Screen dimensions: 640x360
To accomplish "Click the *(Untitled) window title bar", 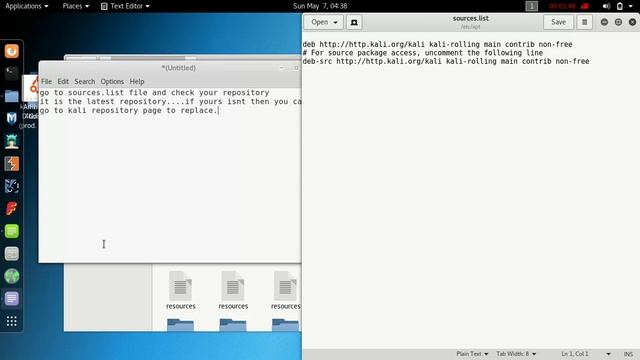I will pyautogui.click(x=178, y=68).
